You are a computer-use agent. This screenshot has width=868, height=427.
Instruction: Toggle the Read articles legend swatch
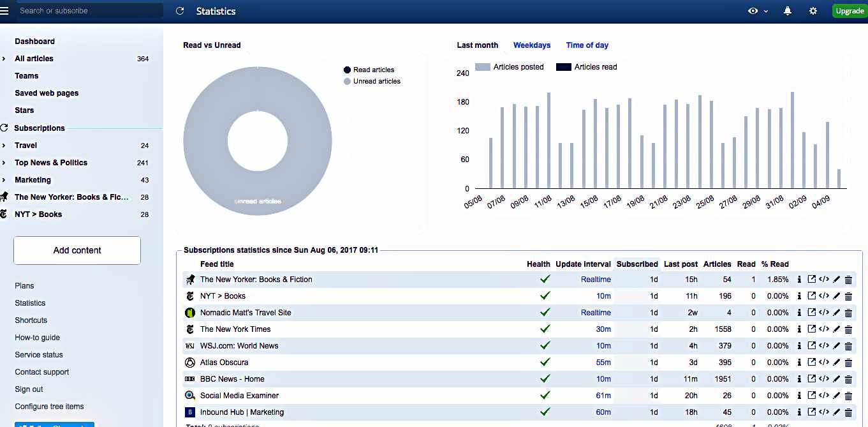click(347, 70)
